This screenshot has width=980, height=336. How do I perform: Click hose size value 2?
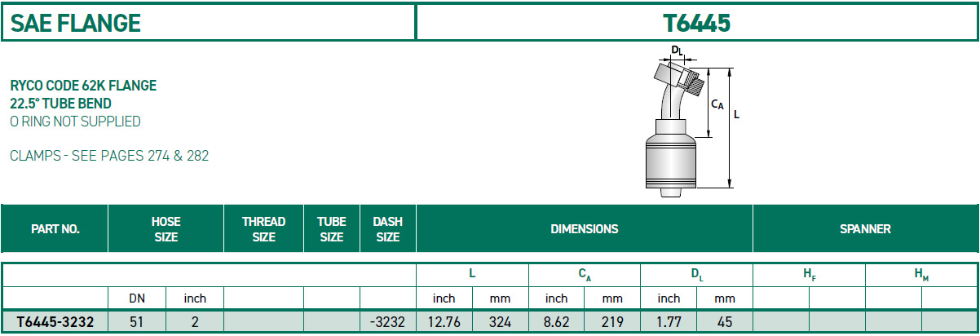click(195, 322)
